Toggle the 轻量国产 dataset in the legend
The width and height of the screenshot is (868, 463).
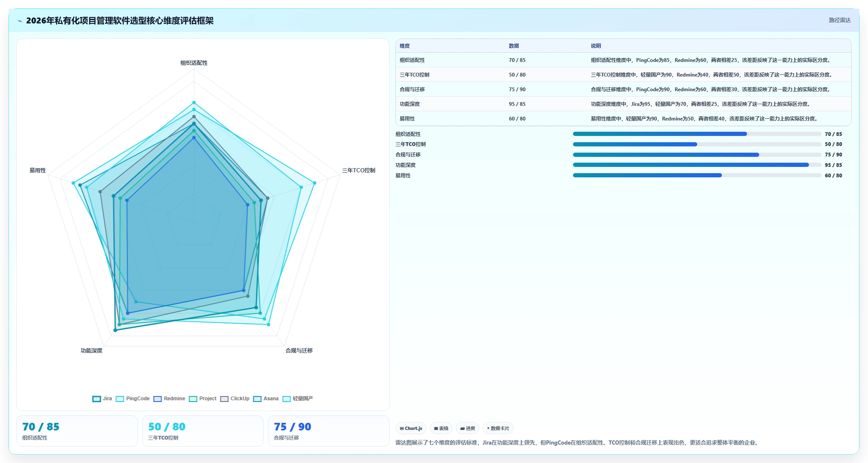(298, 399)
